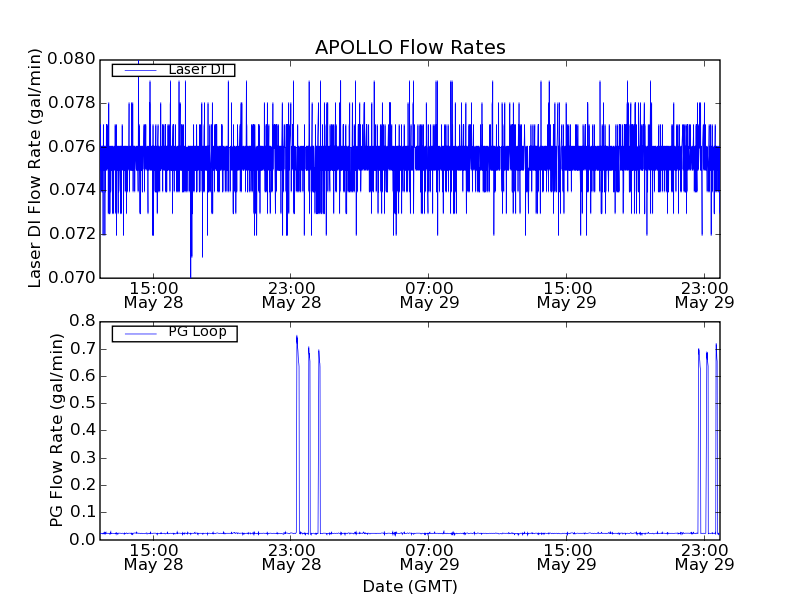Select bottom plot's '07:00 May 29' time label

coord(428,557)
